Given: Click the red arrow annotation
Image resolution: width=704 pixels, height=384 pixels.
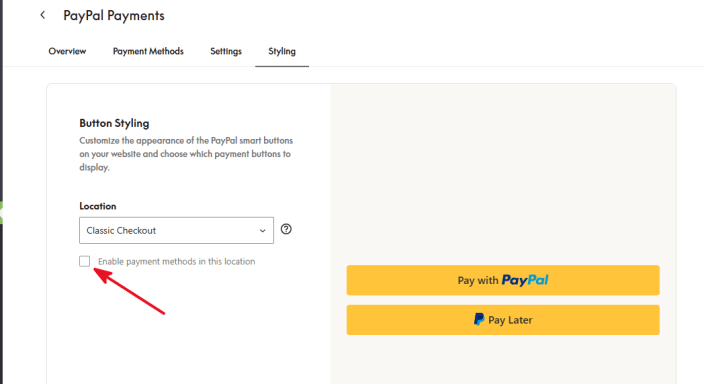Looking at the screenshot, I should coord(129,291).
